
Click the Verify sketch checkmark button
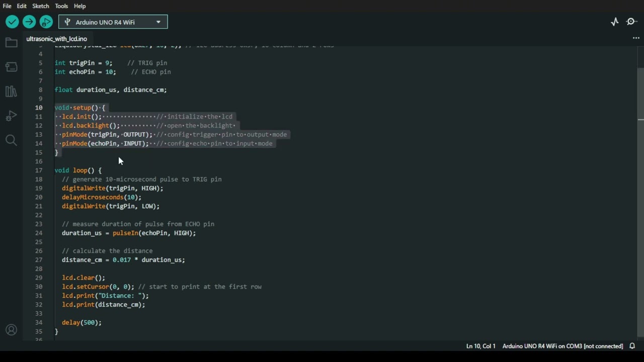(12, 22)
